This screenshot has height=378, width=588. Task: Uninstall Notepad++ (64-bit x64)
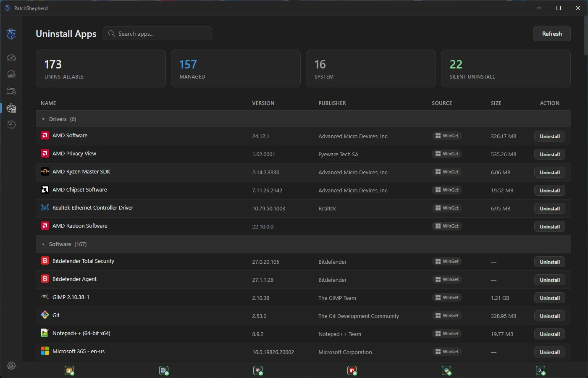550,334
